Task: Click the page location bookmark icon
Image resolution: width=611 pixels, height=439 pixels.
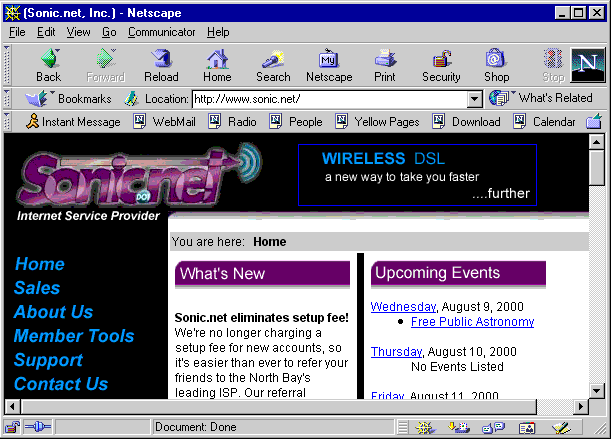Action: pyautogui.click(x=131, y=99)
